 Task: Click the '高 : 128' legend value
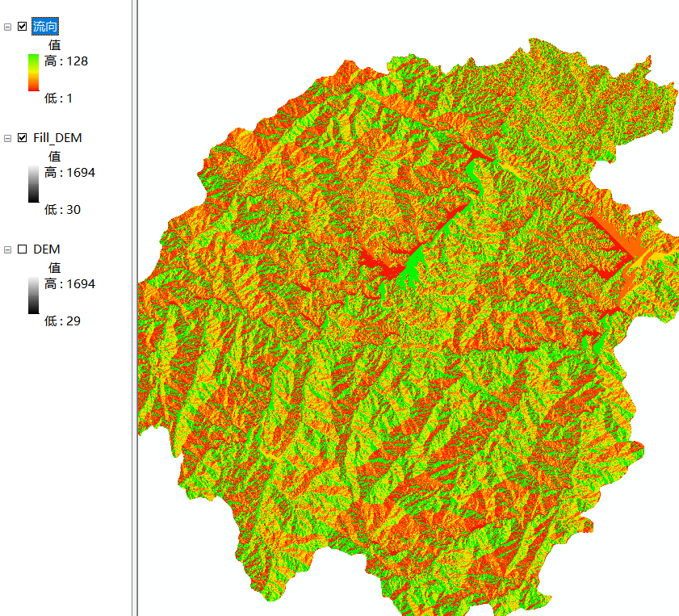[x=66, y=61]
